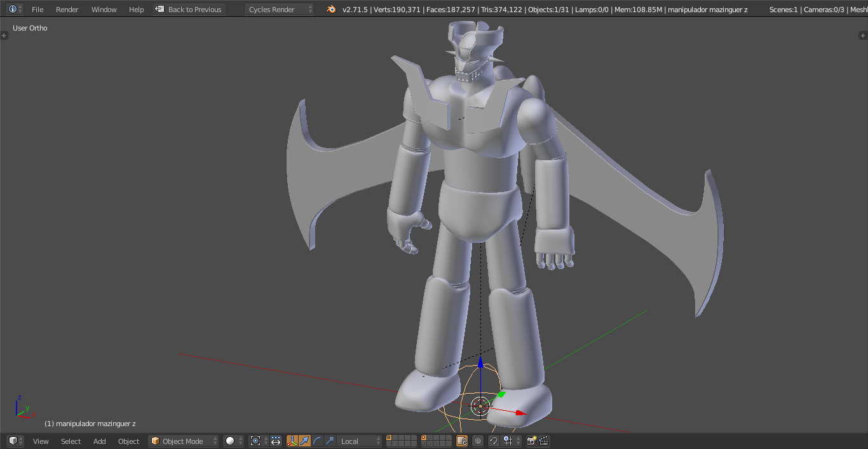Viewport: 868px width, 449px height.
Task: Open the File menu
Action: [x=37, y=10]
